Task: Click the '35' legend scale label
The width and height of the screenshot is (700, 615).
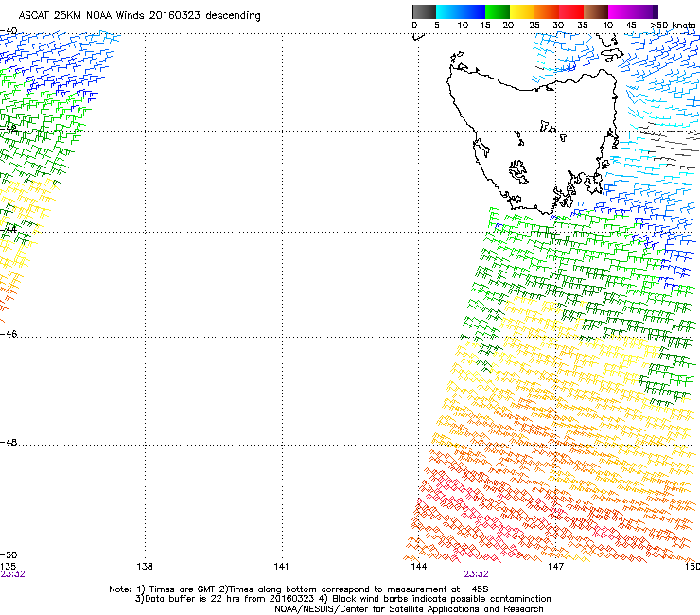Action: (583, 26)
